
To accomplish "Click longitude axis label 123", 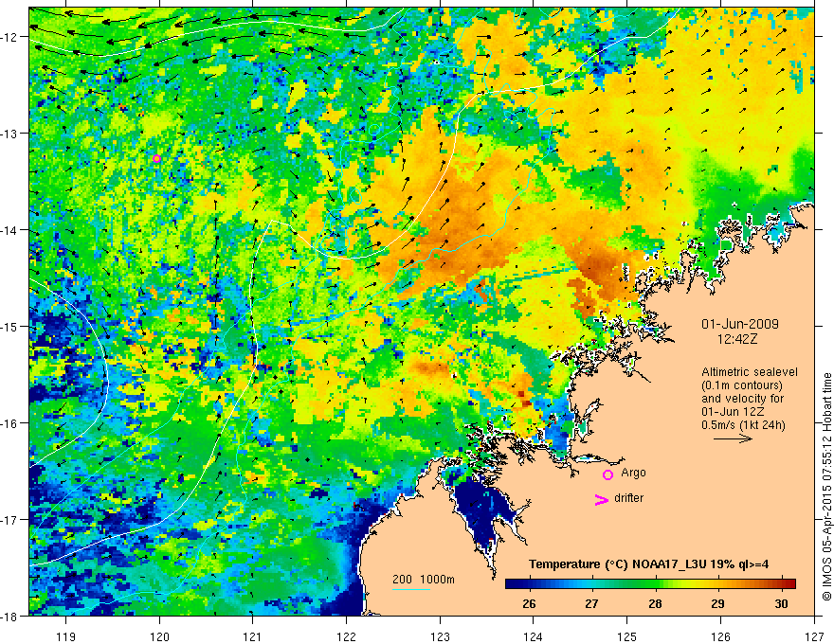I will coord(440,636).
